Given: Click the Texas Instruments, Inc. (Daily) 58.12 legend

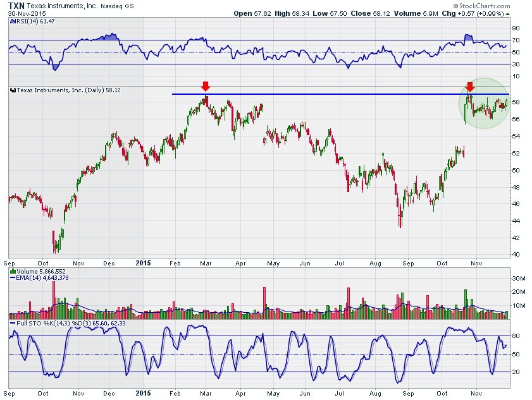Looking at the screenshot, I should pos(69,90).
